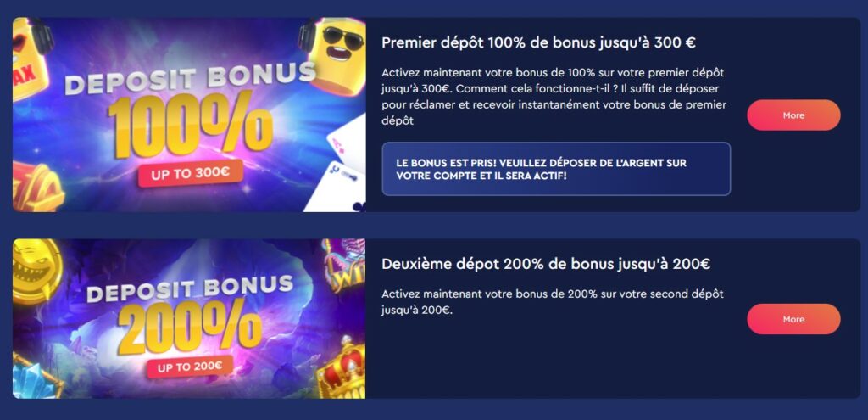Click the LE BONUS EST PRIS notice box

556,169
